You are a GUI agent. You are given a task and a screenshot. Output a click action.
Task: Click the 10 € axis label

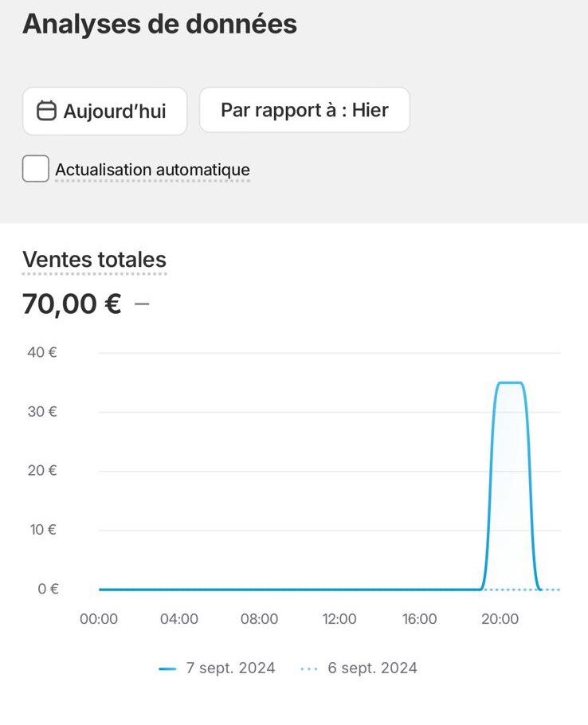pos(43,530)
